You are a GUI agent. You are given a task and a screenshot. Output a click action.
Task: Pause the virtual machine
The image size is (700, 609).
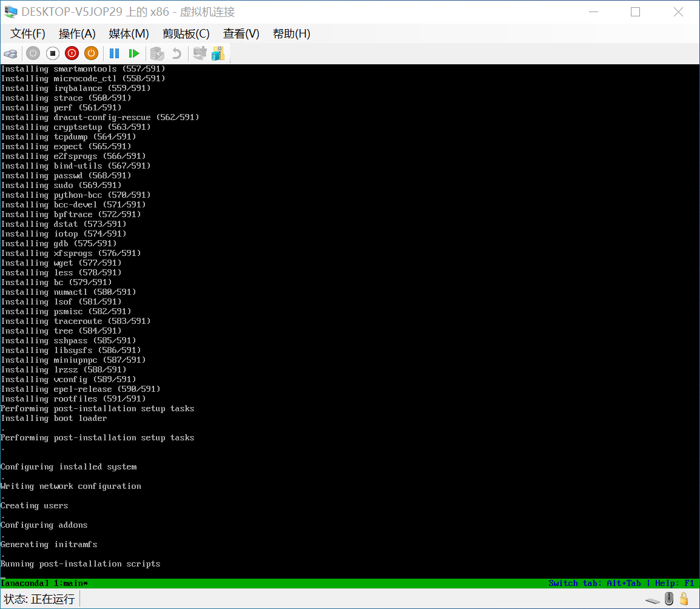click(114, 53)
